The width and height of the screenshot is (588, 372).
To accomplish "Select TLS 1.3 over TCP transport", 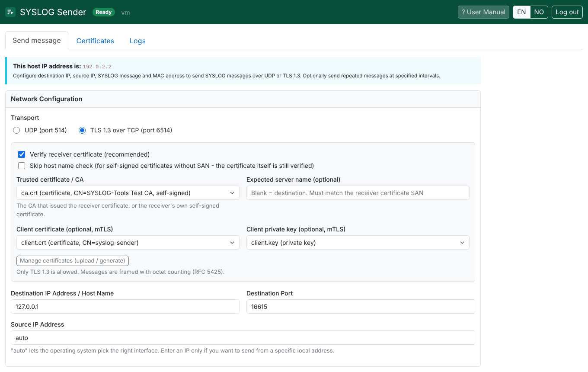I will pyautogui.click(x=82, y=130).
